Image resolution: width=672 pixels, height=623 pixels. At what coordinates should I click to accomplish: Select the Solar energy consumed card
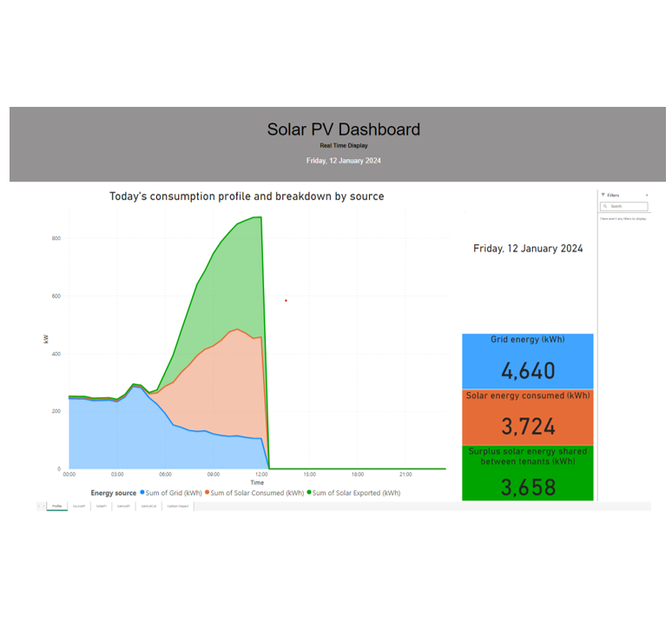coord(528,416)
